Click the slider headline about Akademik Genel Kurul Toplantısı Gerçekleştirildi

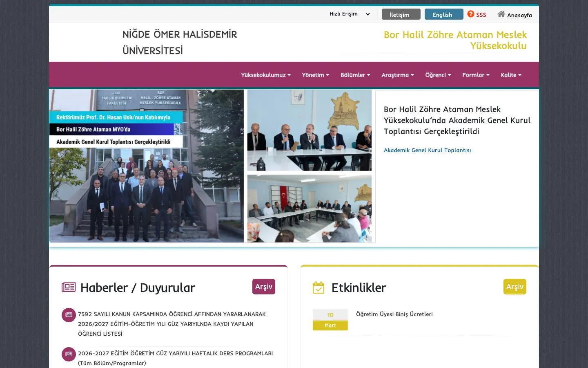pyautogui.click(x=457, y=120)
